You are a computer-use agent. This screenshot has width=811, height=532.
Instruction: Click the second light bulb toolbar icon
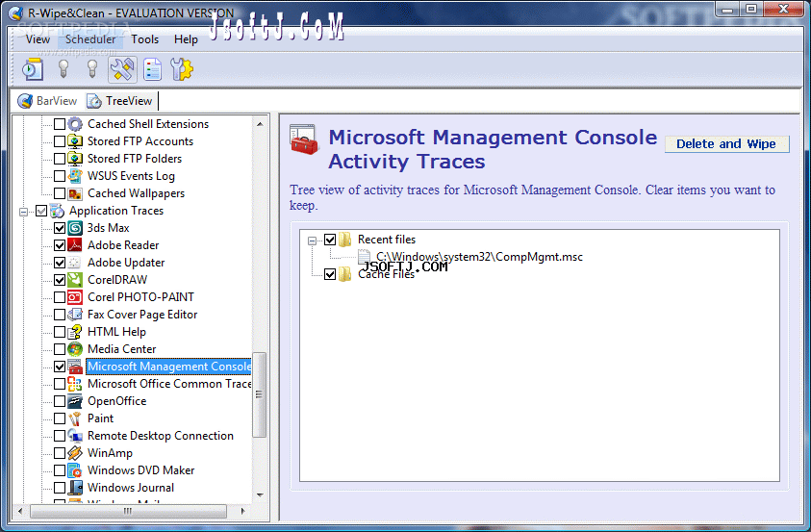pyautogui.click(x=92, y=68)
